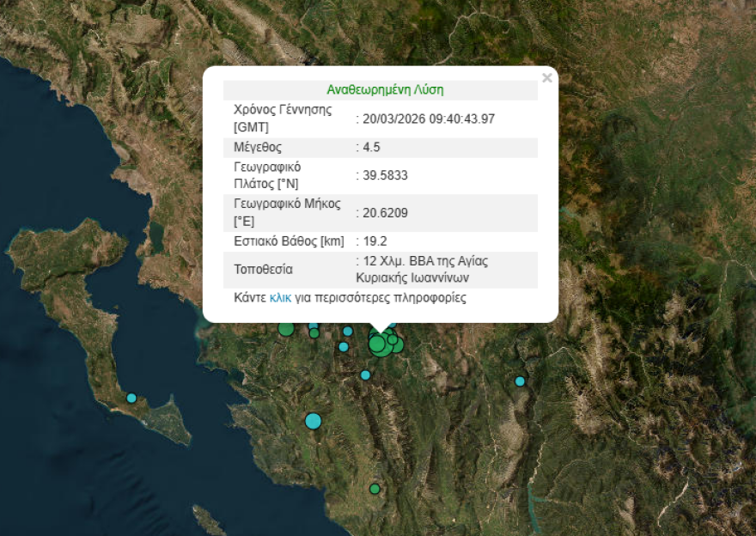
Task: Click the large cyan marker near the western coast
Action: coord(313,421)
